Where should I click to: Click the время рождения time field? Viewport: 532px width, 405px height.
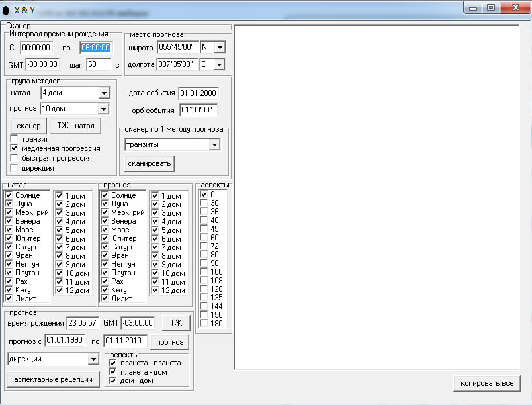(x=83, y=323)
